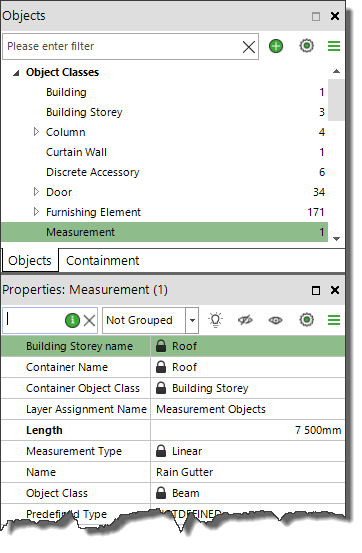The height and width of the screenshot is (553, 362).
Task: Open the Not Grouped dropdown
Action: (x=192, y=320)
